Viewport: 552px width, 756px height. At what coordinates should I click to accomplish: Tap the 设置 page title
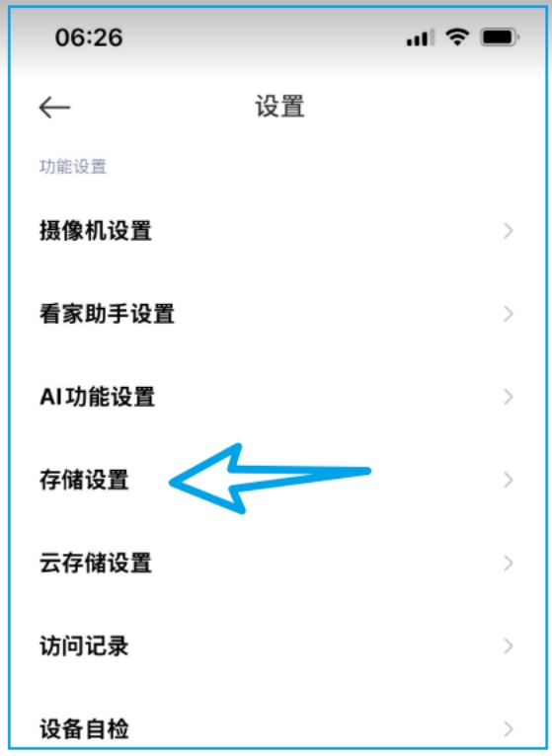[279, 107]
